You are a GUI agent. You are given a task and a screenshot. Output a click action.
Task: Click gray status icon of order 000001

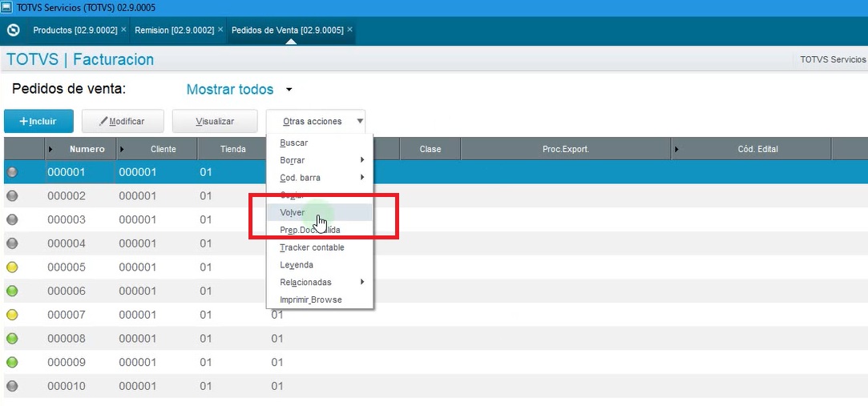click(x=12, y=172)
